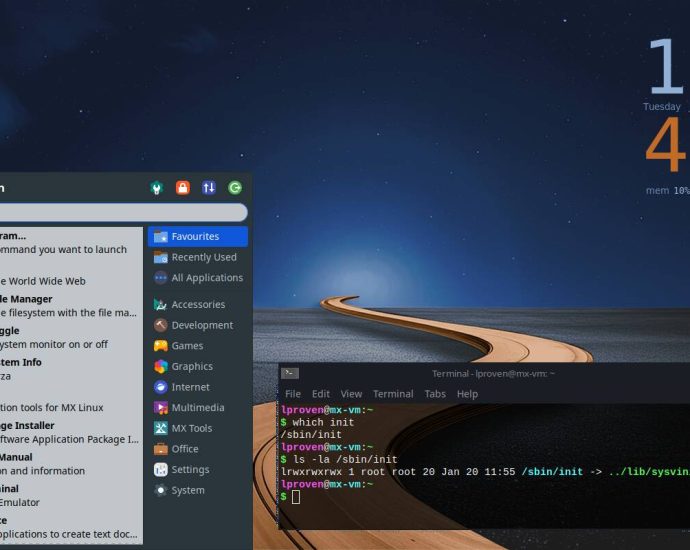Launch the File Manager favourite
The height and width of the screenshot is (550, 690).
click(70, 306)
